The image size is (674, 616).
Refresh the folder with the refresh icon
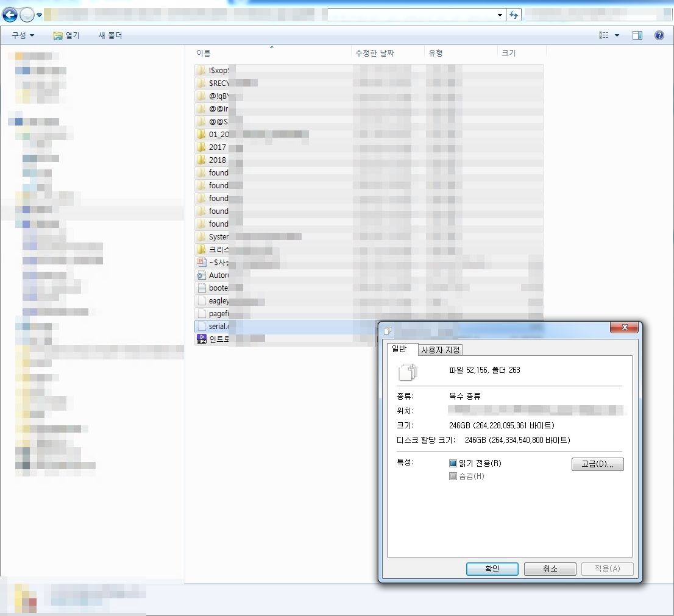click(514, 15)
